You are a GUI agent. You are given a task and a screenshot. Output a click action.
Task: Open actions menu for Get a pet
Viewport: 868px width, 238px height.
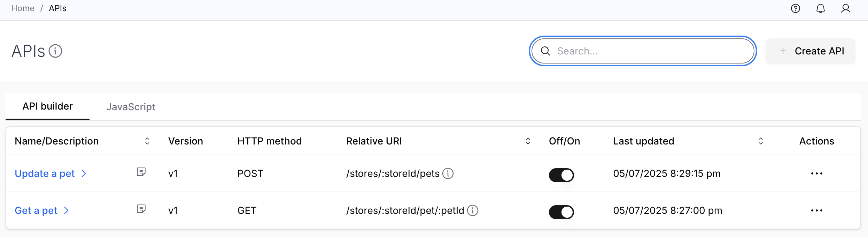[817, 210]
